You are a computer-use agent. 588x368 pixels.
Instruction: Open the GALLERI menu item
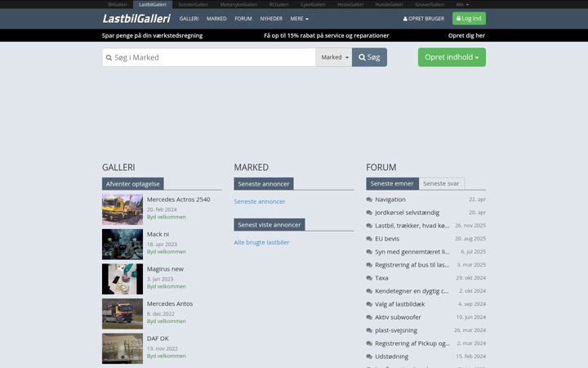tap(189, 18)
